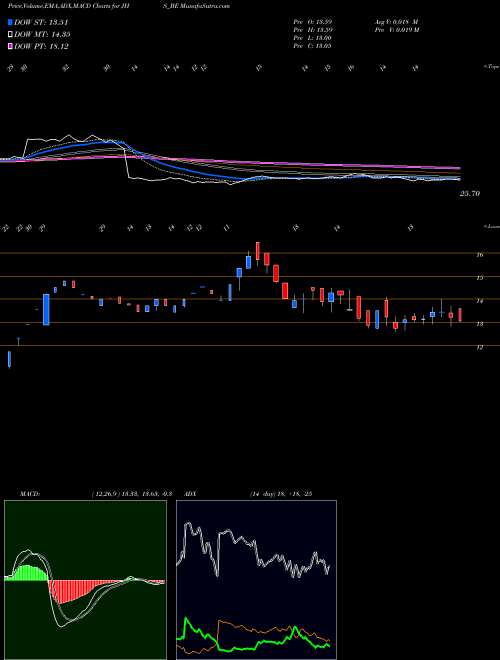Click the 'Avg V: 0.018 M' value
500x660 pixels.
tap(396, 22)
